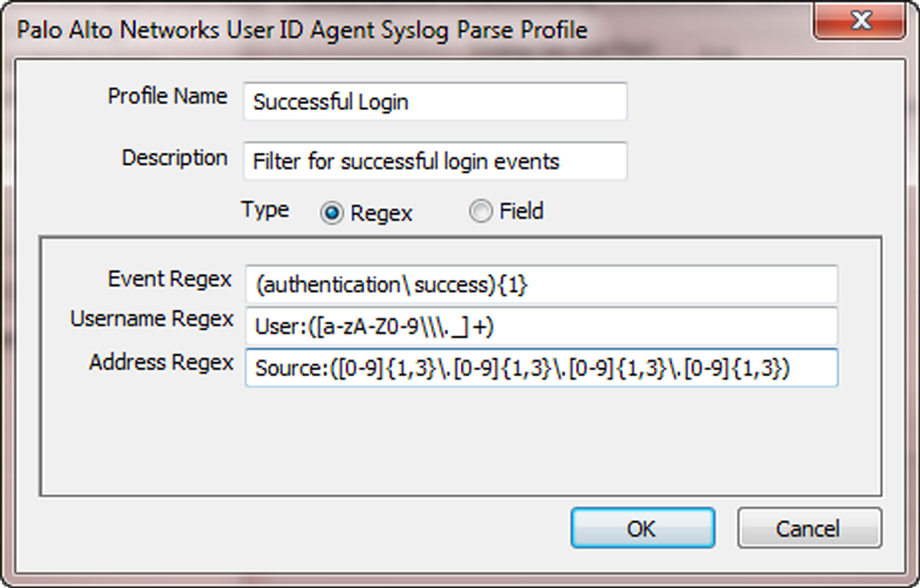The height and width of the screenshot is (588, 920).
Task: Focus the Description text box
Action: pos(435,161)
